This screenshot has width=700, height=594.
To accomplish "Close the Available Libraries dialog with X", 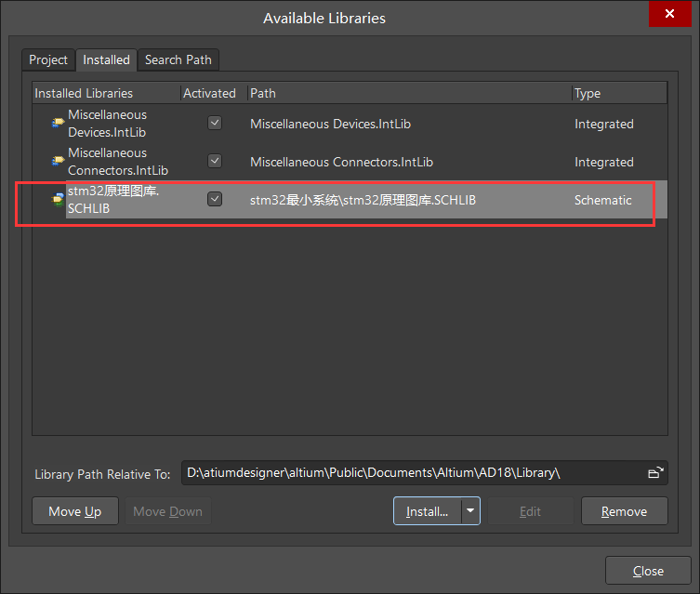I will click(669, 14).
